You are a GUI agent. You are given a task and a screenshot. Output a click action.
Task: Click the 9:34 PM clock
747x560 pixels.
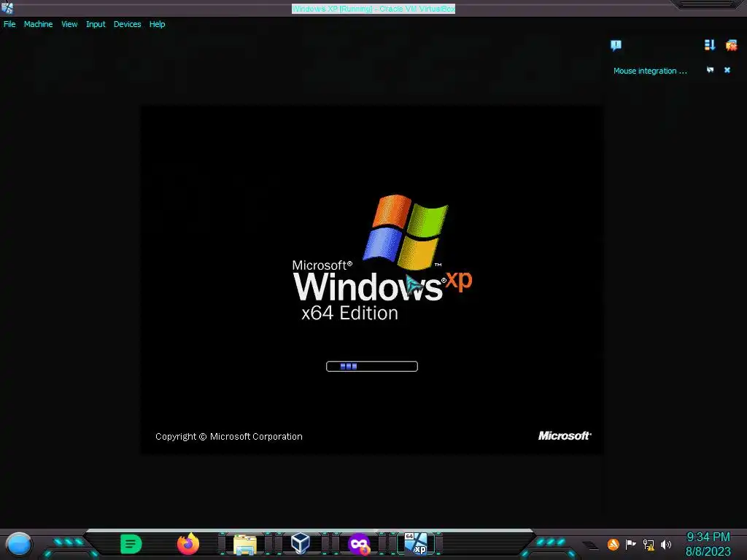pyautogui.click(x=708, y=537)
